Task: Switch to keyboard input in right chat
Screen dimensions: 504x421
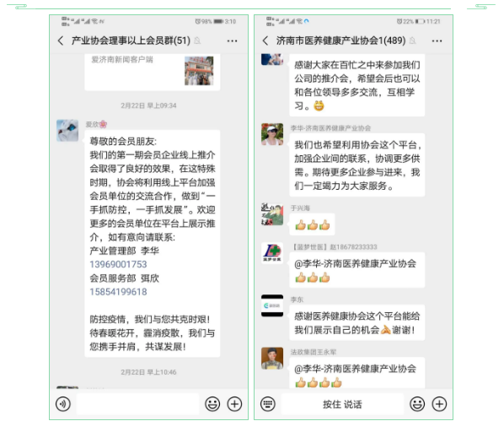Action: click(x=268, y=403)
